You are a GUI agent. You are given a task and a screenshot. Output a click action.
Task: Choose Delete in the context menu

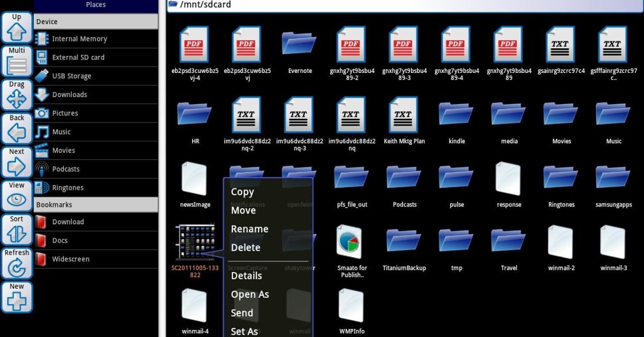[x=245, y=248]
